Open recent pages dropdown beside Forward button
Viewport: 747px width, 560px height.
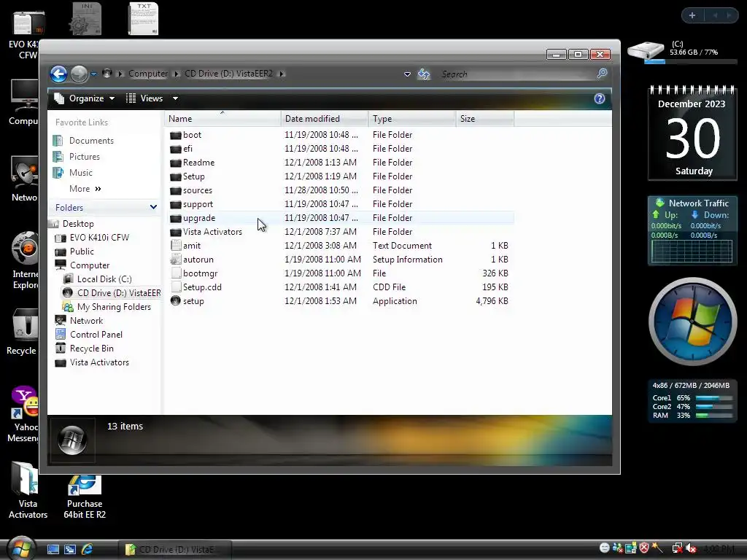coord(94,74)
